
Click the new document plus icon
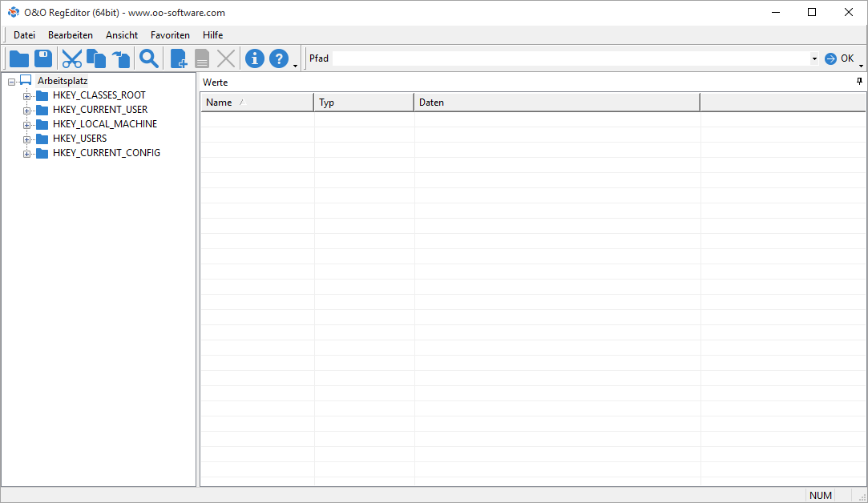click(x=179, y=58)
